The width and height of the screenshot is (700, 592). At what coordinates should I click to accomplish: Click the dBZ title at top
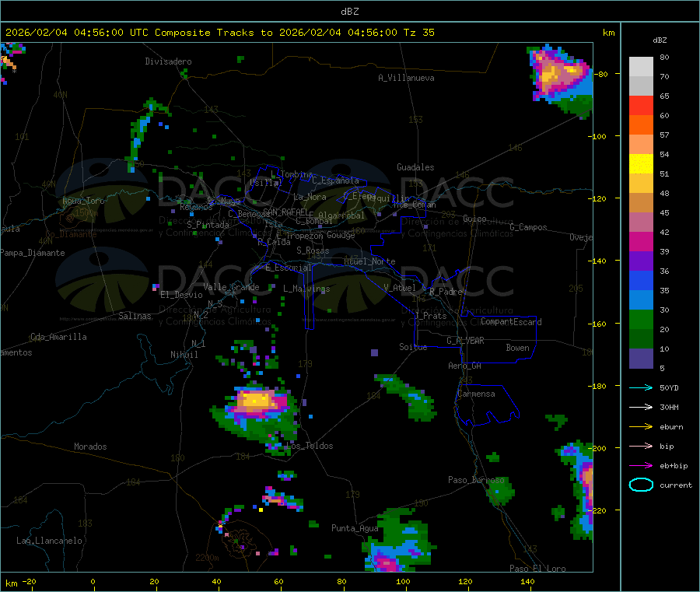click(x=349, y=12)
